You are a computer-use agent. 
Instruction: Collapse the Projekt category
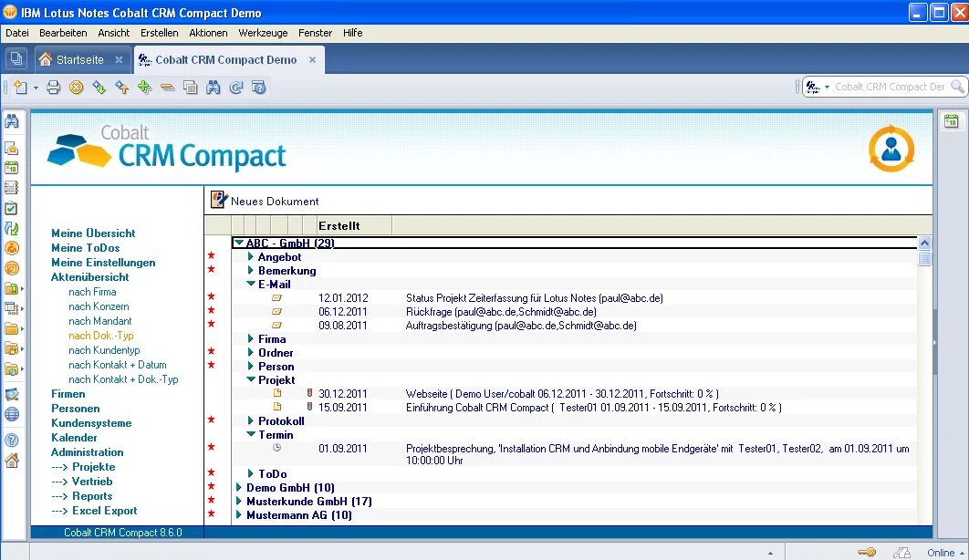pos(250,379)
